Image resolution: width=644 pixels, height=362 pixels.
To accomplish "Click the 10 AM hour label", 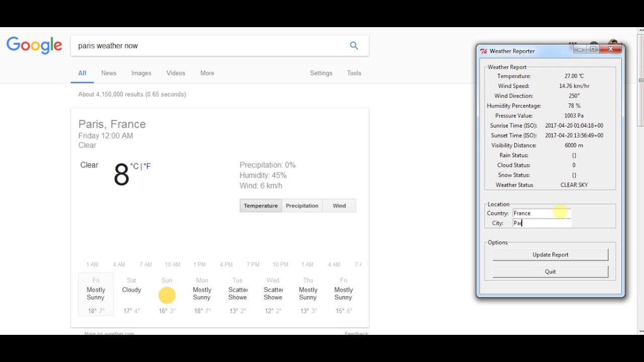I will (x=173, y=264).
